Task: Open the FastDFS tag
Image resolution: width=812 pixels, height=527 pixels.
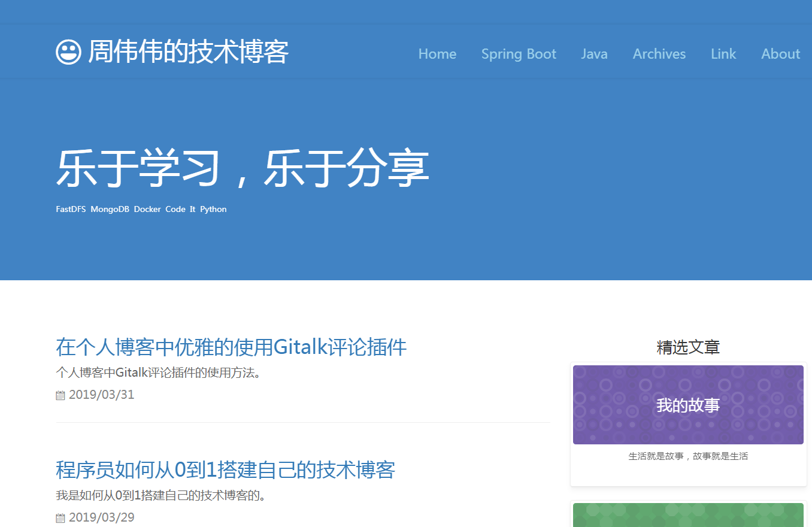Action: point(71,209)
